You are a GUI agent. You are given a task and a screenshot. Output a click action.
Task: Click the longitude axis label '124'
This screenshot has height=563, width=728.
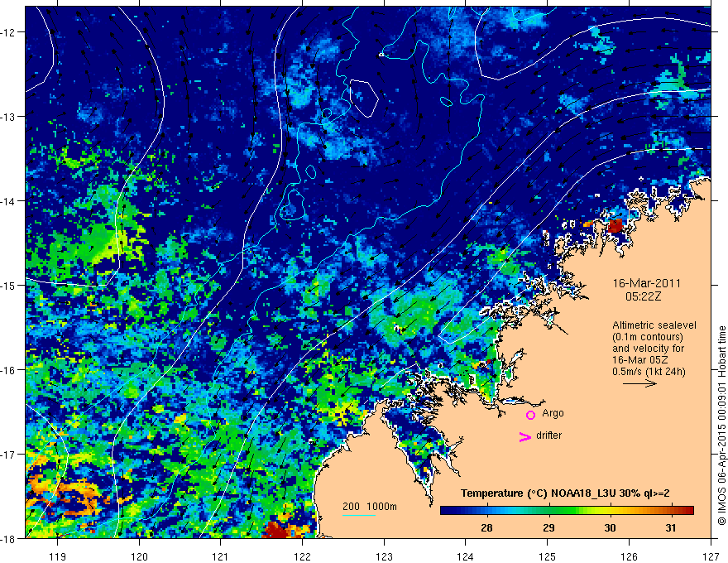point(466,556)
